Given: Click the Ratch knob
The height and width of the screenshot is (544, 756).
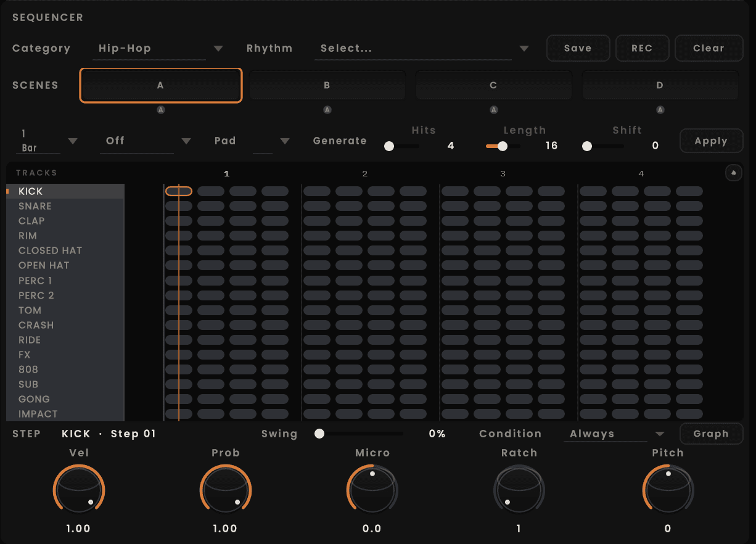Looking at the screenshot, I should pyautogui.click(x=519, y=491).
